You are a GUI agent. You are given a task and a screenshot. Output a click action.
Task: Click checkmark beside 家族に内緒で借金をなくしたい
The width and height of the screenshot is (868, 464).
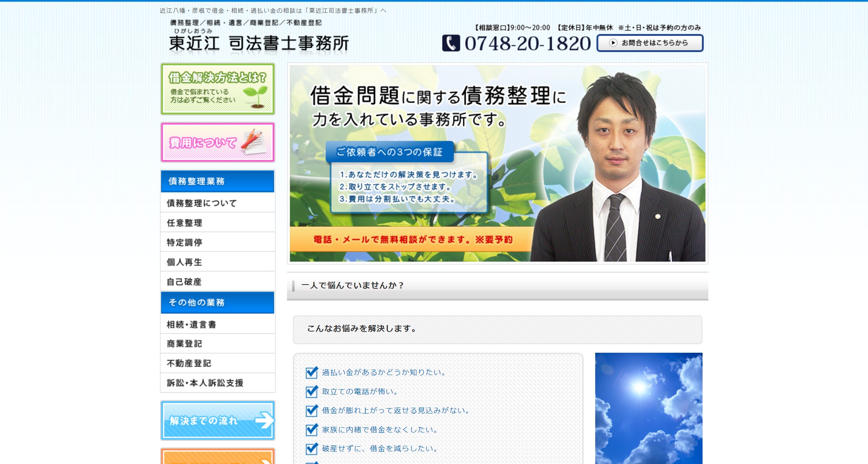312,429
